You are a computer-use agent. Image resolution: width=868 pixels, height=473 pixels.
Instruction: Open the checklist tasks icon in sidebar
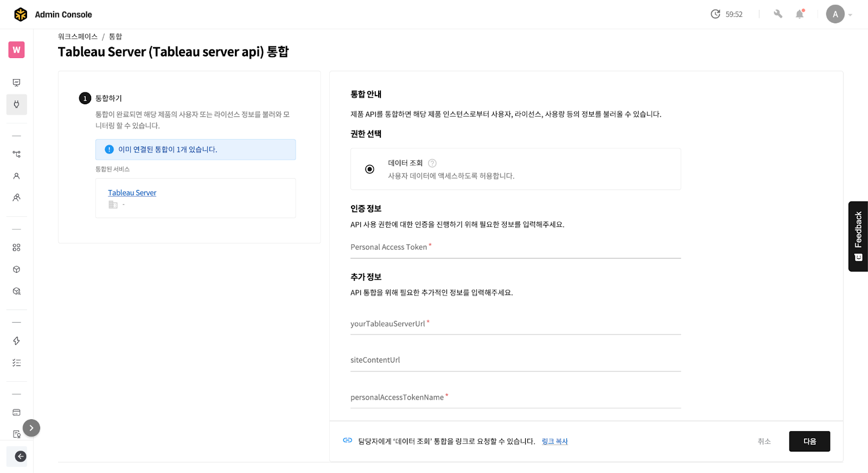pos(16,363)
